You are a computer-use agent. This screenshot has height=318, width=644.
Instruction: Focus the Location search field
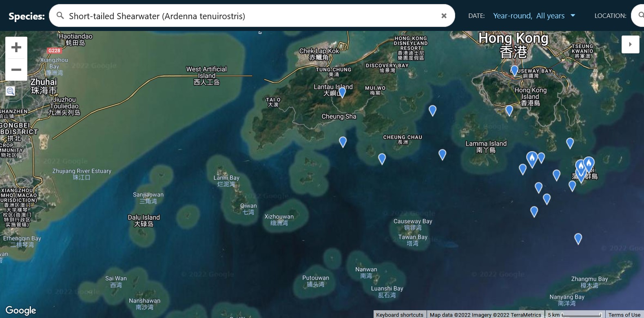point(638,15)
